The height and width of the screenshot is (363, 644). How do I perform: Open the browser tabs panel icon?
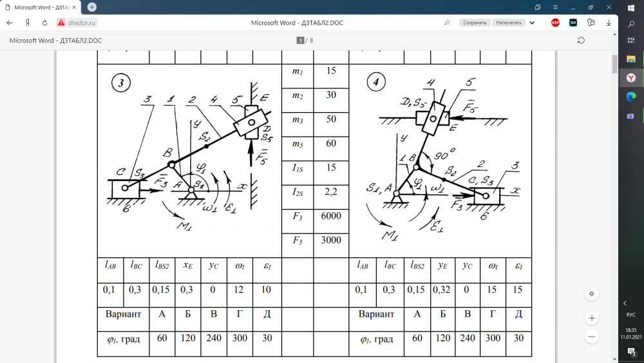[538, 7]
